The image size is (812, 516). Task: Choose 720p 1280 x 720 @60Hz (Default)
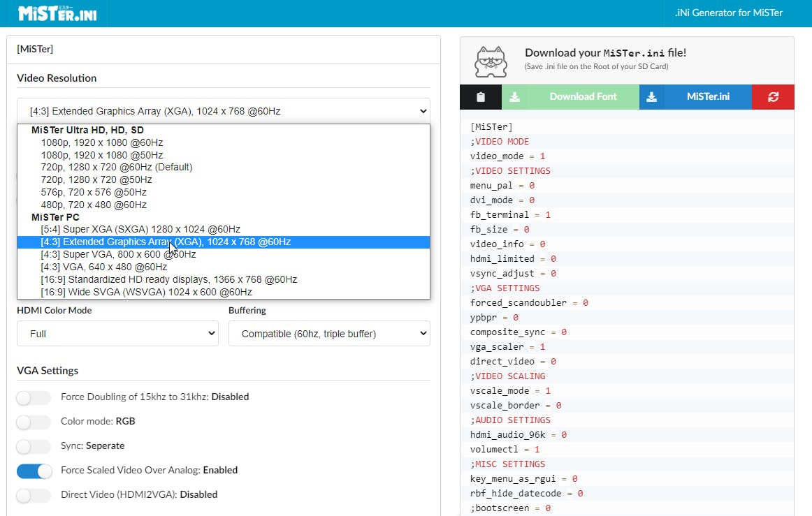click(x=224, y=167)
